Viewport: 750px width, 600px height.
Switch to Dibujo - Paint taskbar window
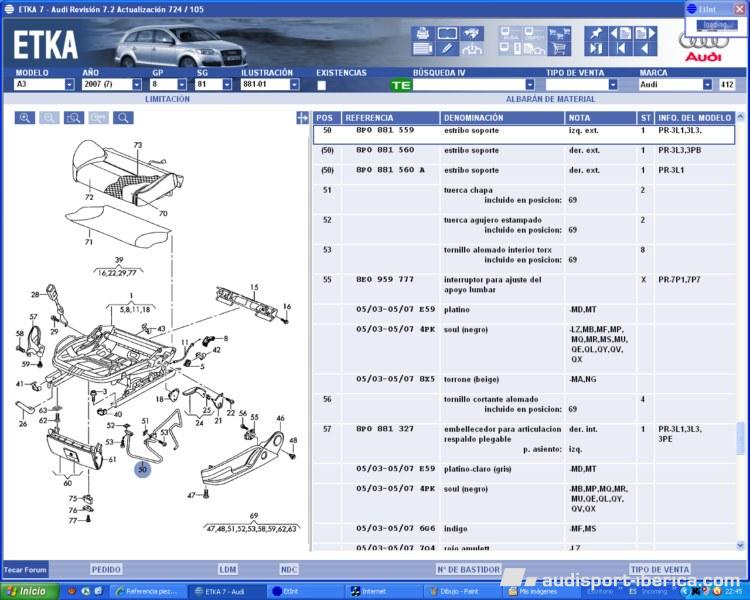(x=462, y=591)
